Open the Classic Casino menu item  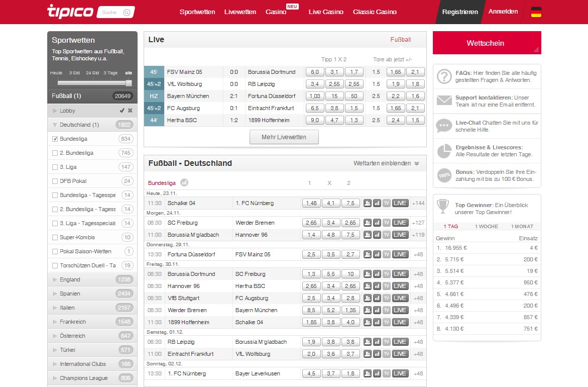pos(375,12)
